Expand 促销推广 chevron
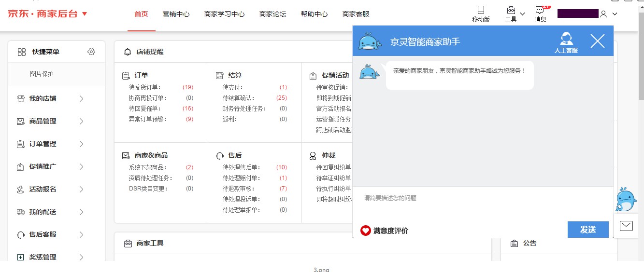The width and height of the screenshot is (644, 272). point(81,166)
